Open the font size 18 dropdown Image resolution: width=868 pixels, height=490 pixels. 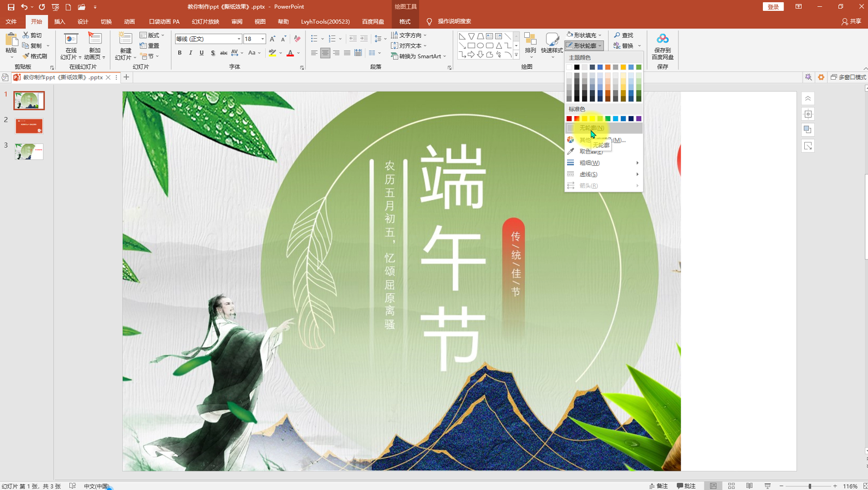[263, 39]
